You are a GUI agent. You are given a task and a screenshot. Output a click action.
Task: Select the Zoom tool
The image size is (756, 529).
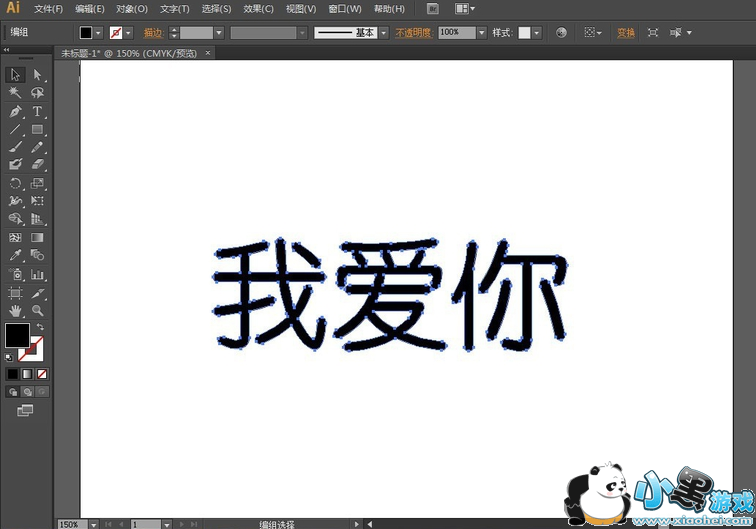tap(37, 311)
